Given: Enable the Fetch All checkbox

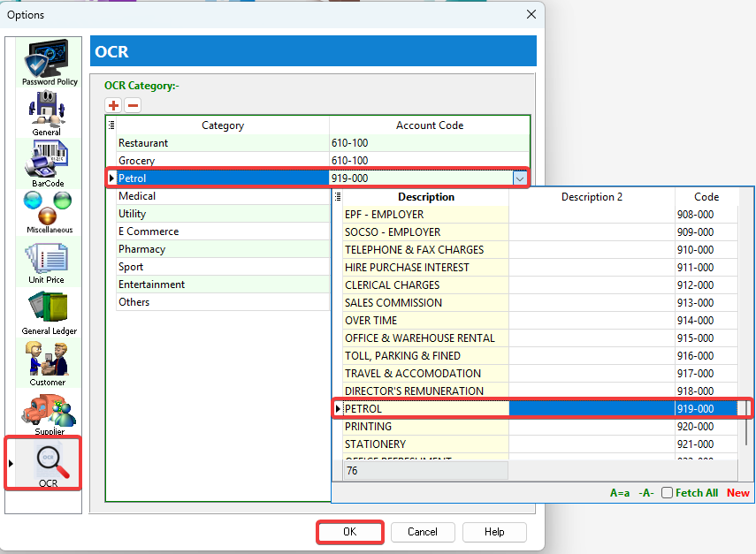Looking at the screenshot, I should [668, 493].
